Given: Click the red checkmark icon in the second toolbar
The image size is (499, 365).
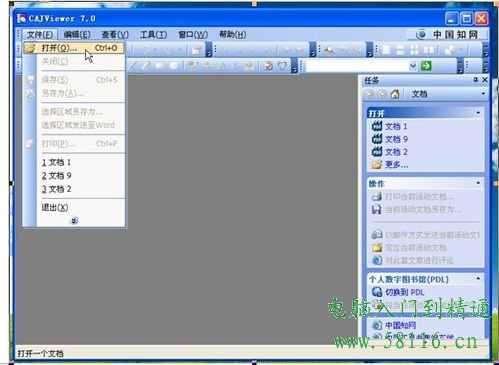Looking at the screenshot, I should [x=268, y=66].
